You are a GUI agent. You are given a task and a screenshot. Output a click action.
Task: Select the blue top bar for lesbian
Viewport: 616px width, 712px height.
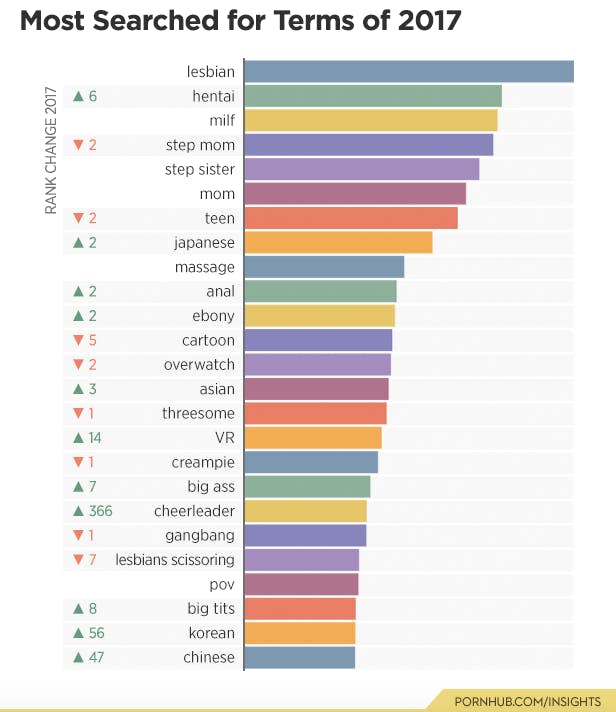coord(409,72)
